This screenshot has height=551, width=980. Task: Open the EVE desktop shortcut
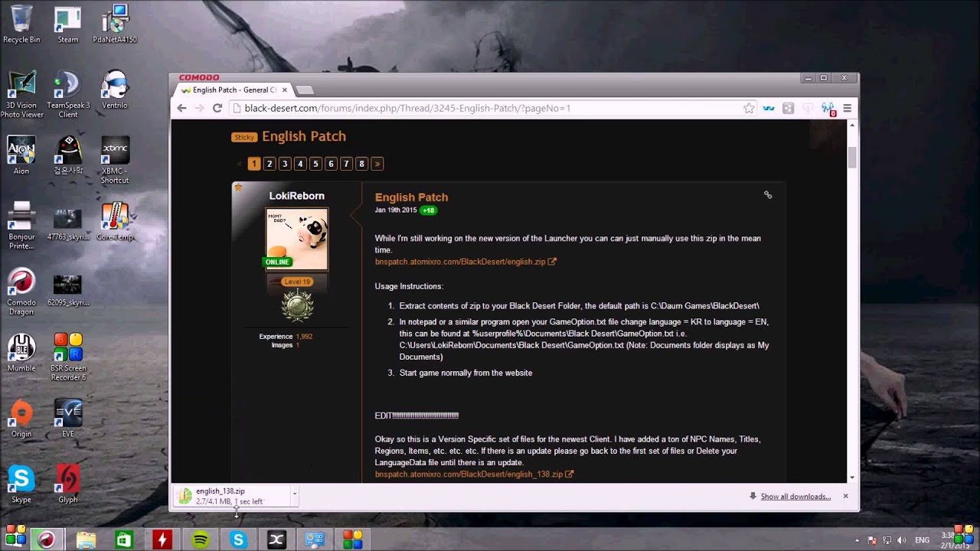tap(68, 419)
